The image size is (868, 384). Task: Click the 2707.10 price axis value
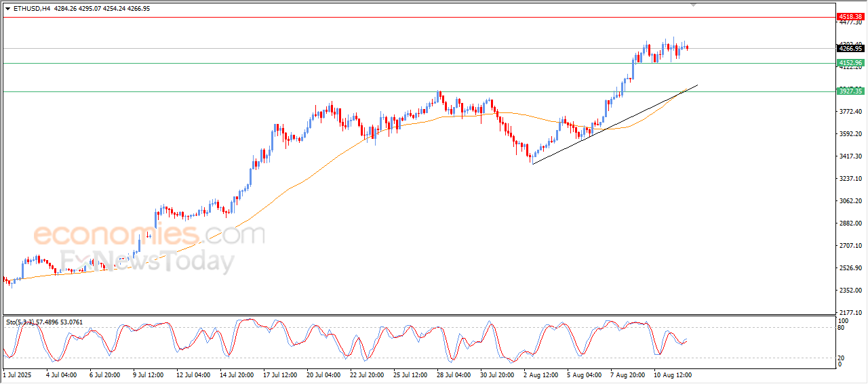tap(850, 246)
